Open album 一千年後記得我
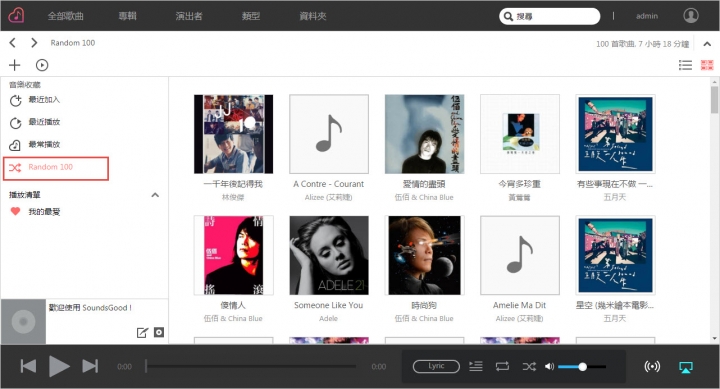720x389 pixels. click(233, 134)
